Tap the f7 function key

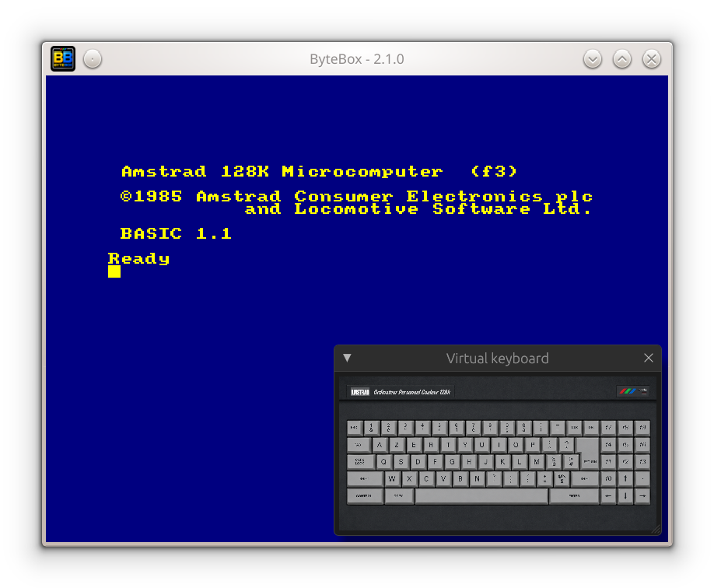point(608,428)
